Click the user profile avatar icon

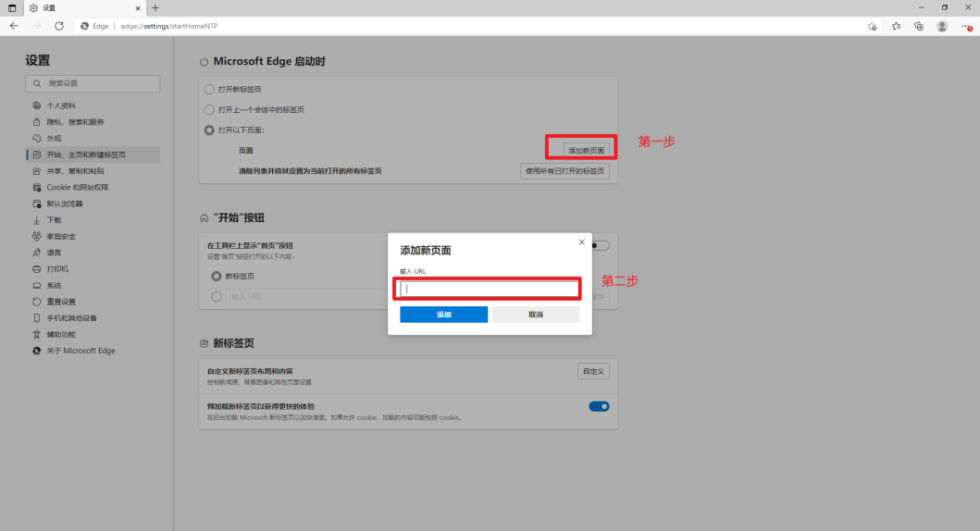(x=942, y=26)
